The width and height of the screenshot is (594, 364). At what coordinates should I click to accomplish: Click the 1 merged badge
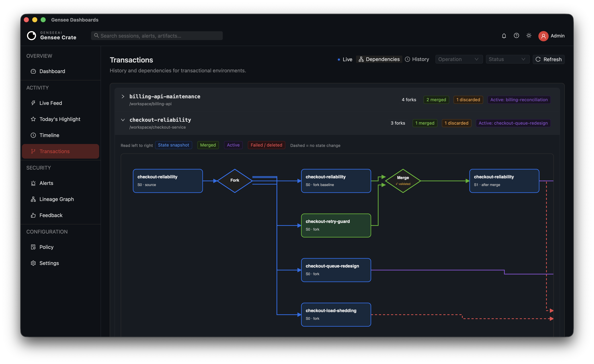(x=425, y=123)
